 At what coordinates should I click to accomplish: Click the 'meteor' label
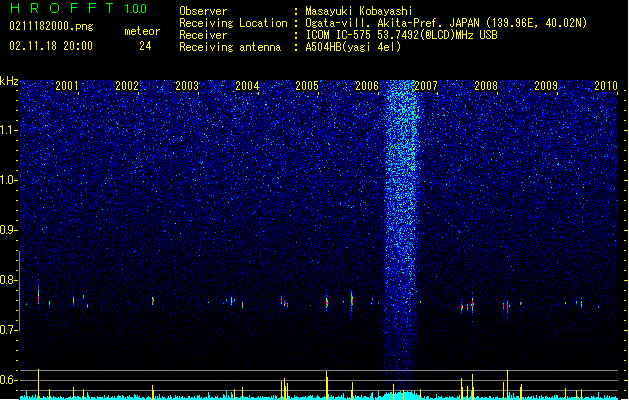(x=142, y=31)
